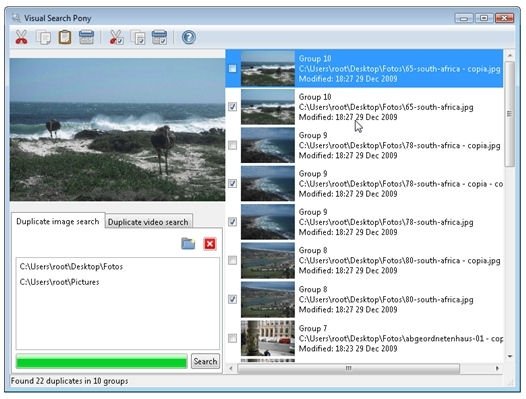The image size is (526, 399).
Task: Click Copy checked items toolbar icon
Action: click(138, 37)
